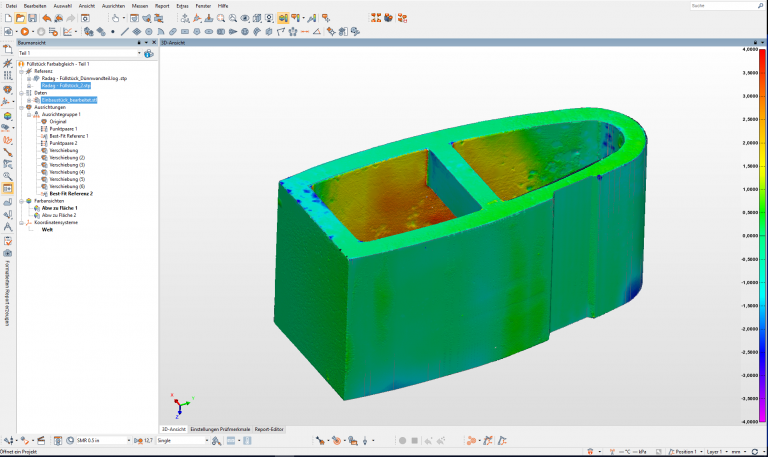
Task: Select Best-Fit Referenz 2 alignment
Action: (x=70, y=193)
